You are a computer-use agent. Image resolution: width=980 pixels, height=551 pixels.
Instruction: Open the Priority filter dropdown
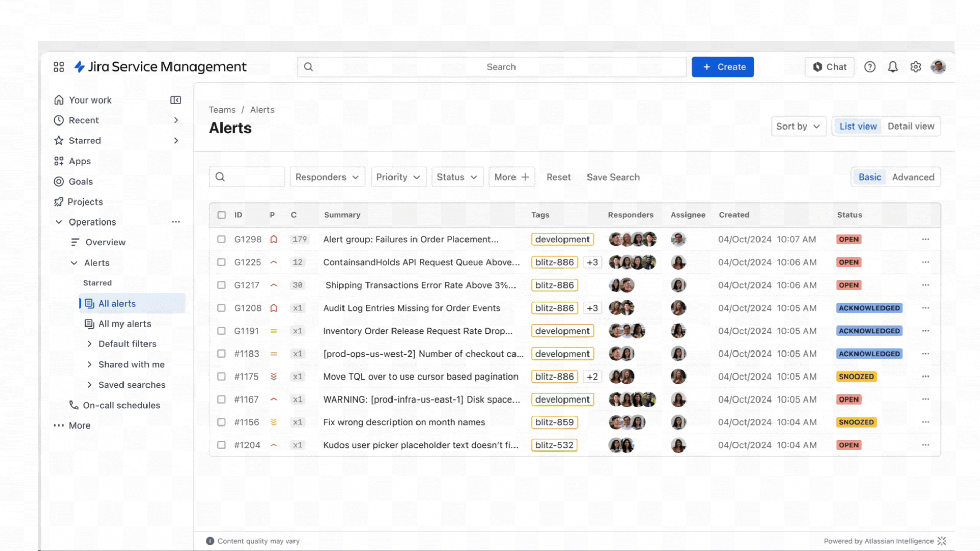click(398, 177)
